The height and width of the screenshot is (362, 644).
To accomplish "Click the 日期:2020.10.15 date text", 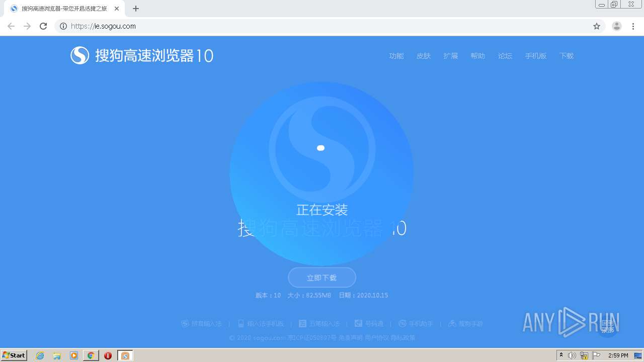I will tap(363, 296).
